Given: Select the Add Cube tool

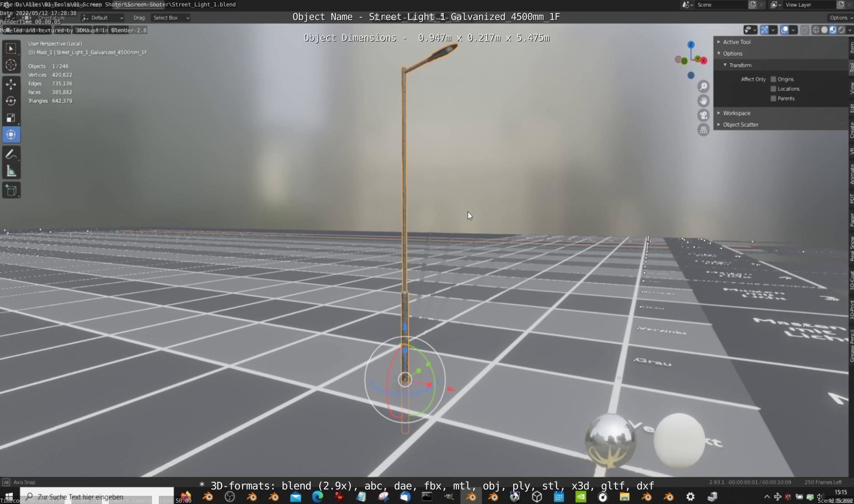Looking at the screenshot, I should click(x=11, y=190).
